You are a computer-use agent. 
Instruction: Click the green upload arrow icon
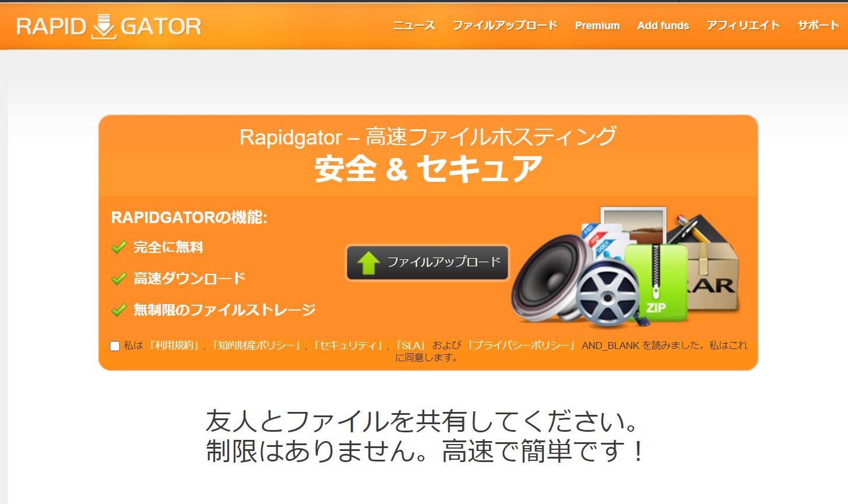pos(368,263)
